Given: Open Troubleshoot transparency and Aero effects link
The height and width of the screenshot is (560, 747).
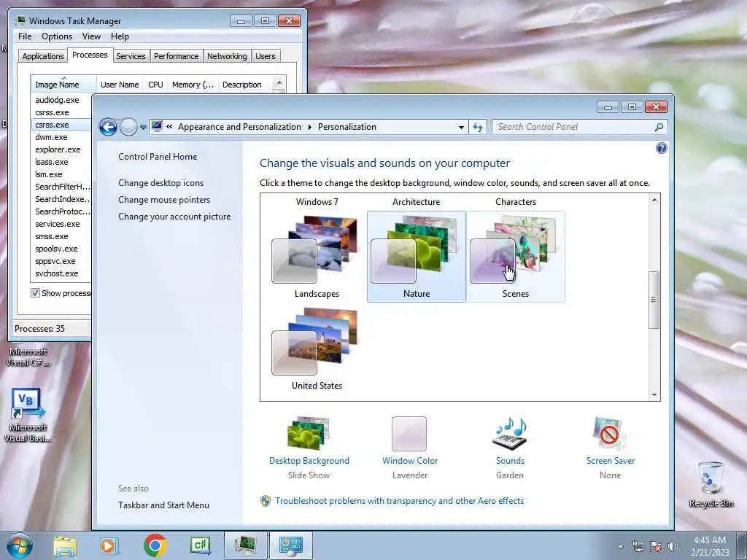Looking at the screenshot, I should [399, 501].
